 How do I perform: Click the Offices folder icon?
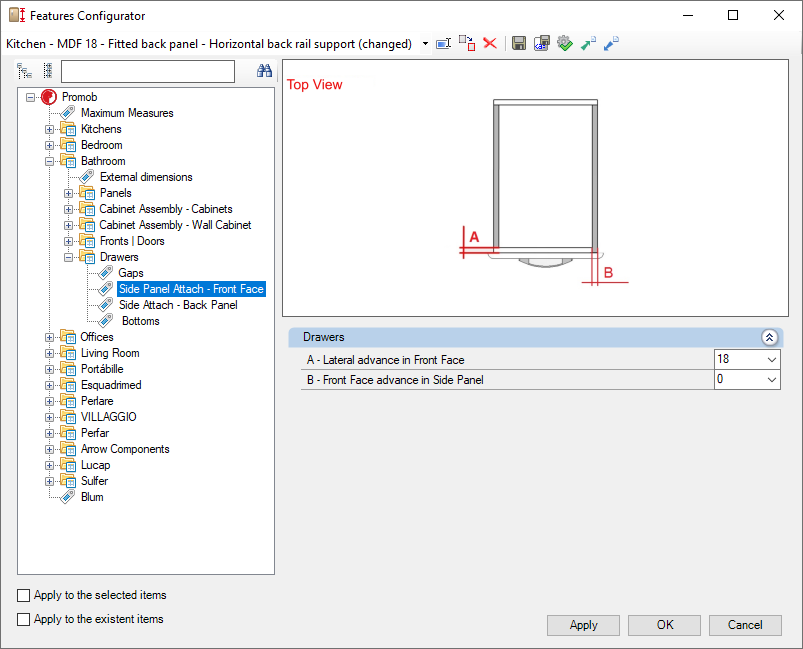(68, 337)
